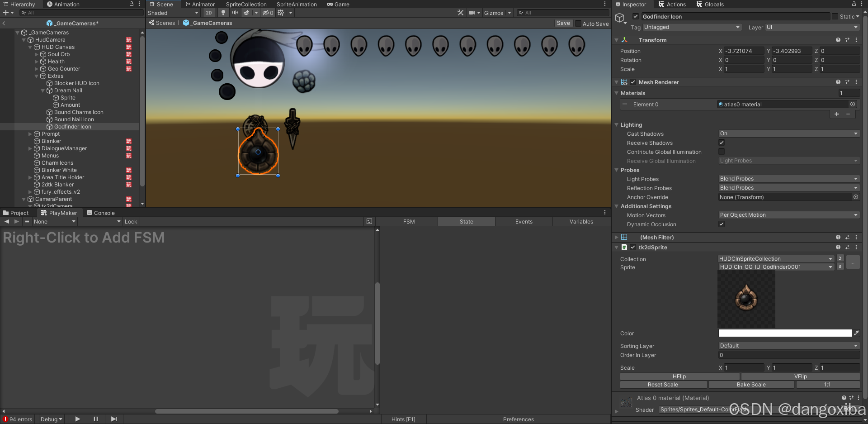The image size is (868, 424).
Task: Open the Gizmos dropdown
Action: point(497,13)
